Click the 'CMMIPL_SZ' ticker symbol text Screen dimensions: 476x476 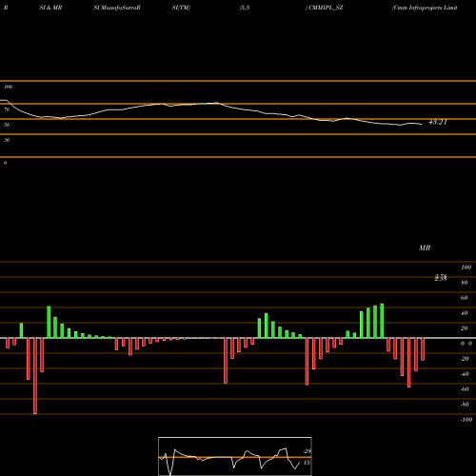click(325, 8)
